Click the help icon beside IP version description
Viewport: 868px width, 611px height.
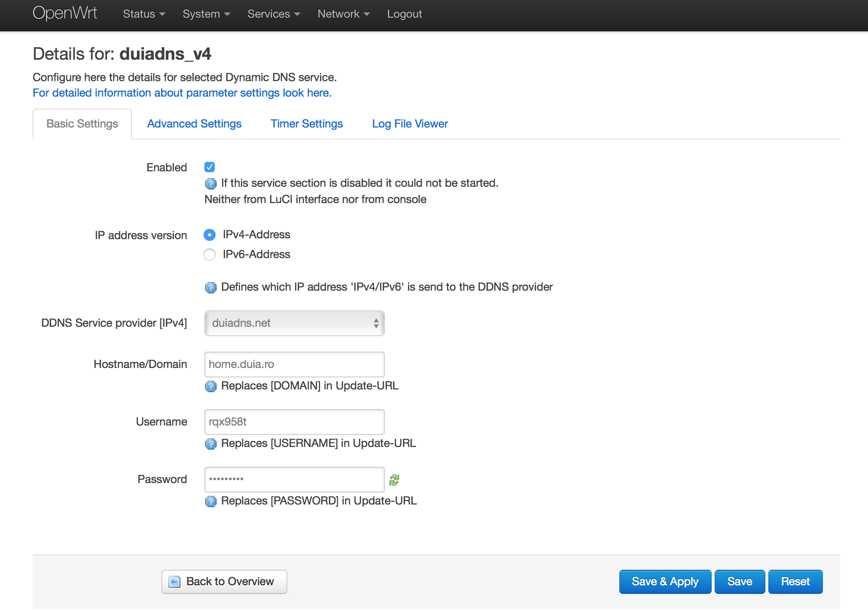click(x=210, y=287)
